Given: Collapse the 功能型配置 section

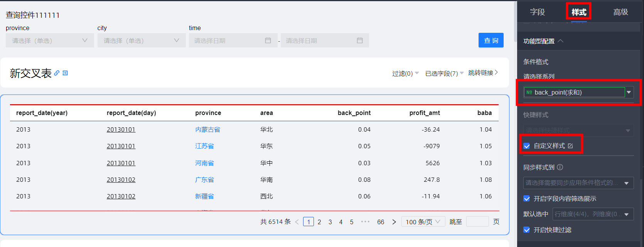Looking at the screenshot, I should 561,41.
